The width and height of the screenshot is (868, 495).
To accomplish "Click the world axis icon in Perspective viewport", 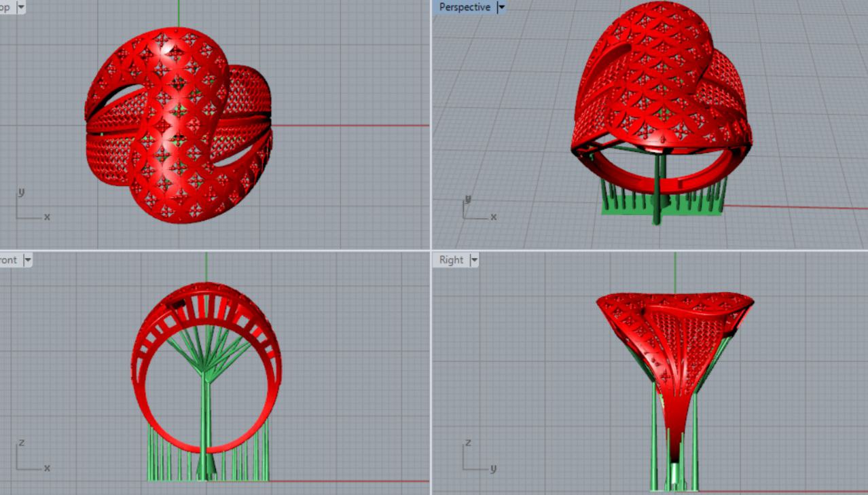I will pos(477,210).
